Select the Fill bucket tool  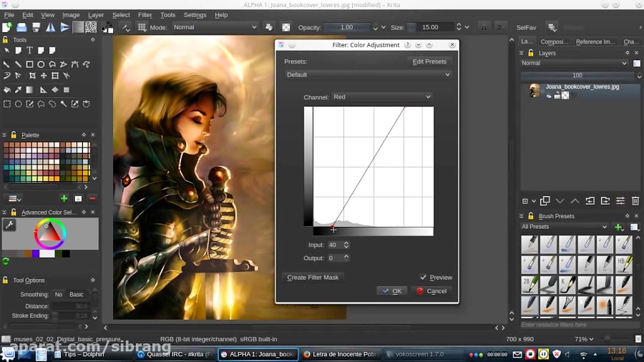[7, 90]
